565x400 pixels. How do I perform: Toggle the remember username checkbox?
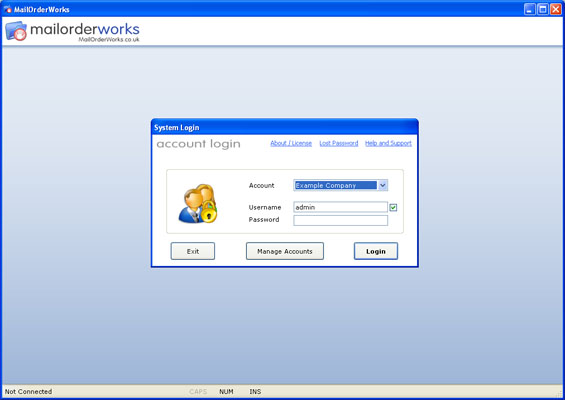pyautogui.click(x=393, y=207)
